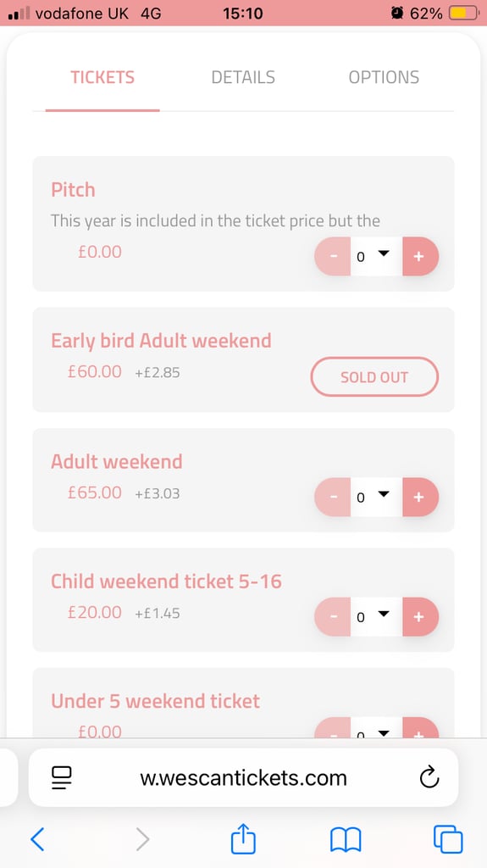This screenshot has width=487, height=868.
Task: Remove one Adult weekend ticket
Action: tap(333, 497)
